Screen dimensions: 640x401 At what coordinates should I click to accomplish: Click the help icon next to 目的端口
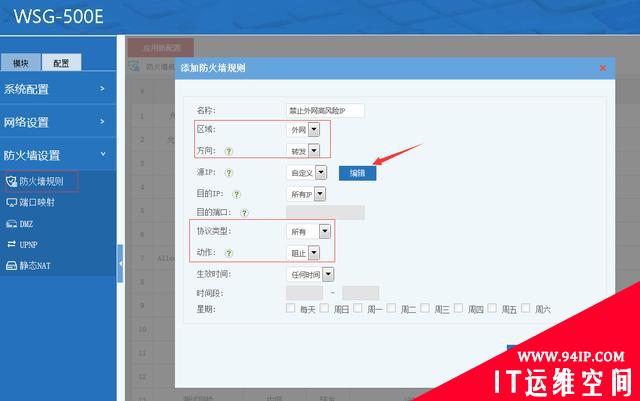244,213
